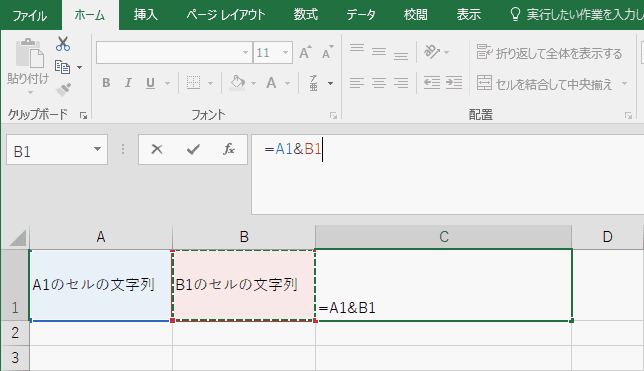Open the Name Box B1 dropdown arrow
Screen dimensions: 644x371
[97, 149]
